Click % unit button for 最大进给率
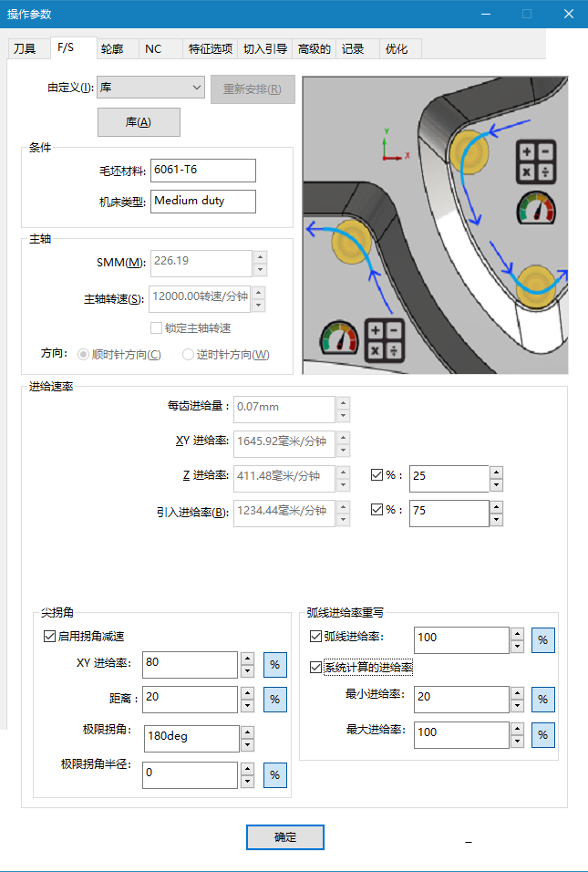The height and width of the screenshot is (872, 588). [543, 735]
